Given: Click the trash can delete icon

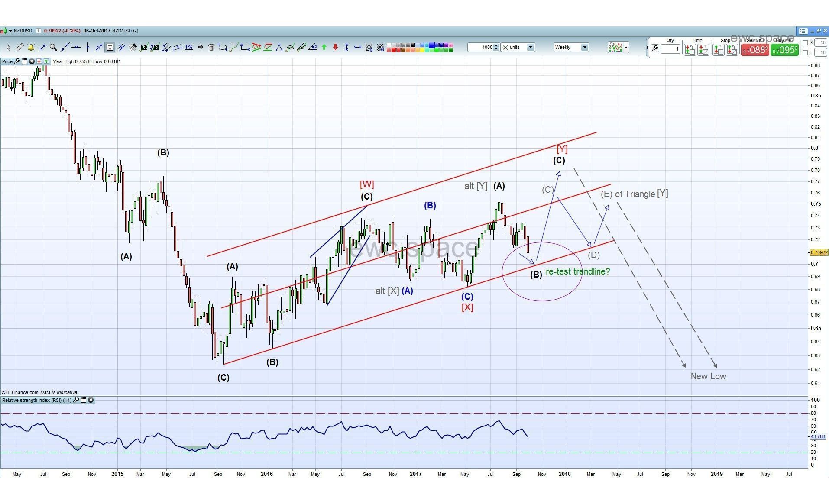Looking at the screenshot, I should click(211, 47).
